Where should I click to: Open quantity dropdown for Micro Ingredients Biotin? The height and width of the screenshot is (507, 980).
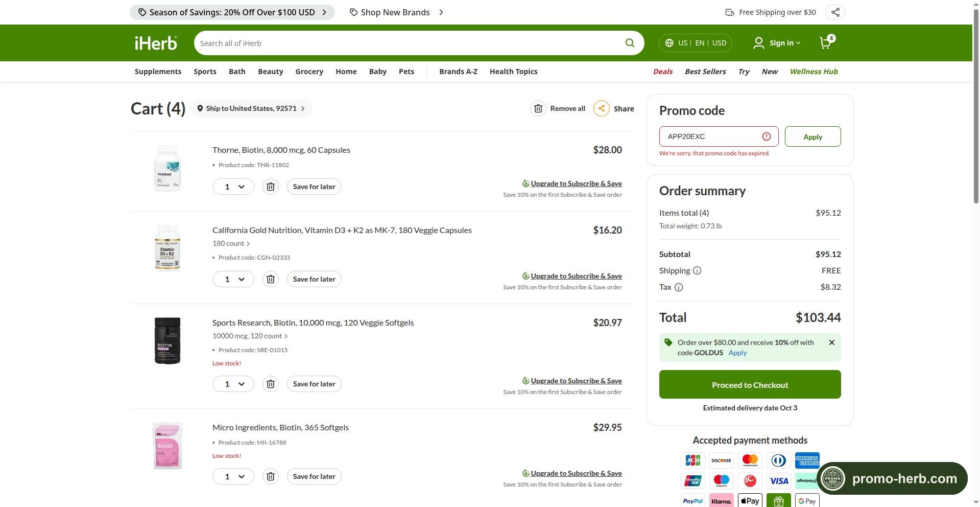point(233,476)
